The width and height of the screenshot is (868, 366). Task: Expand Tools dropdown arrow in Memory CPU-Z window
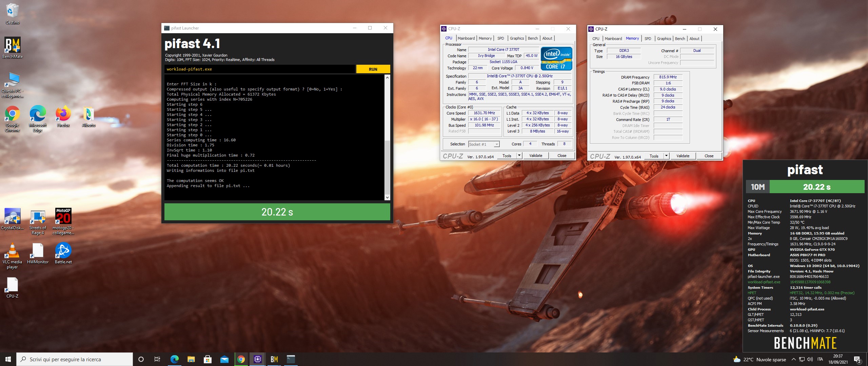[666, 156]
